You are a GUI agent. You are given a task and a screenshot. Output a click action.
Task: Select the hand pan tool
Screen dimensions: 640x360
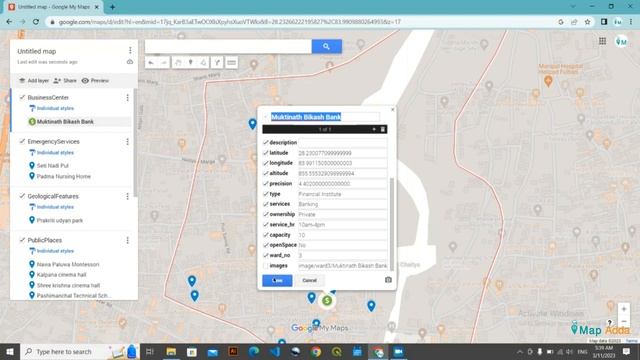[178, 62]
